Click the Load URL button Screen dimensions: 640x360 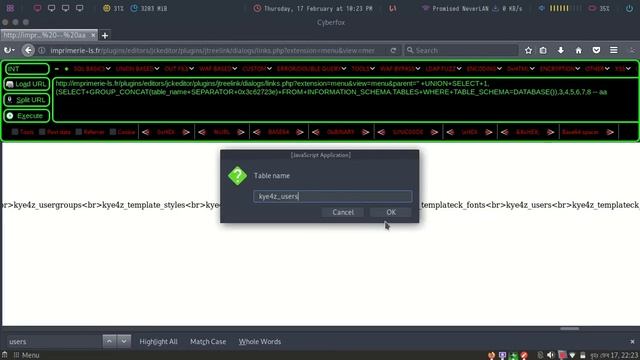pos(27,84)
